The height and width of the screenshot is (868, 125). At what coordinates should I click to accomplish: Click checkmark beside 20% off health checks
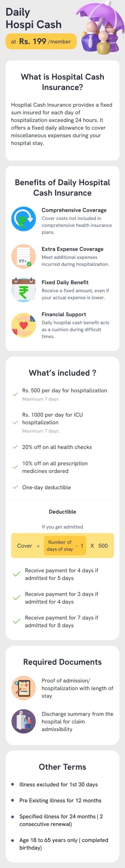tap(15, 447)
